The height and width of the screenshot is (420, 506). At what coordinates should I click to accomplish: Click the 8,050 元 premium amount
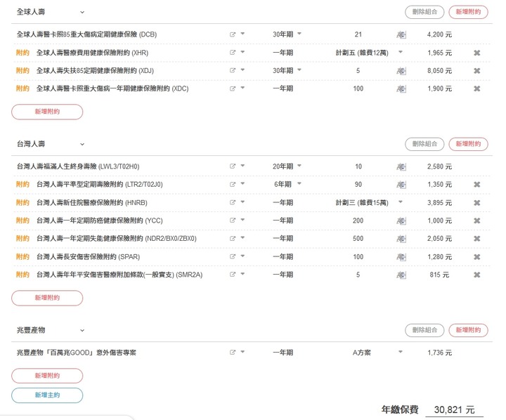(x=439, y=71)
